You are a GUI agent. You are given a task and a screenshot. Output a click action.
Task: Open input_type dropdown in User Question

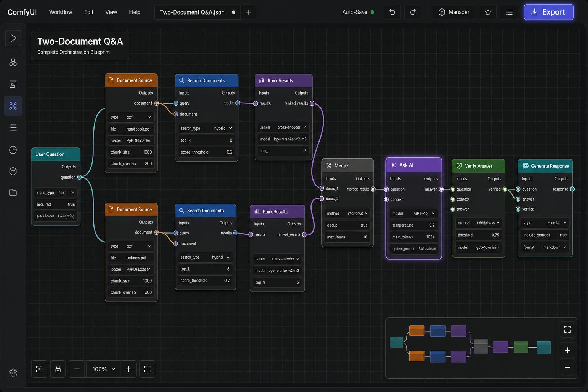tap(56, 193)
